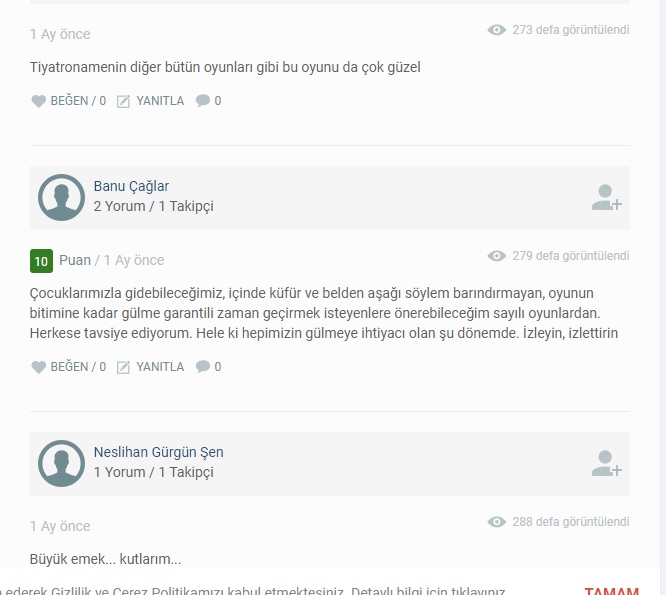Accept cookie policy with TAMAM
666x595 pixels.
point(612,591)
